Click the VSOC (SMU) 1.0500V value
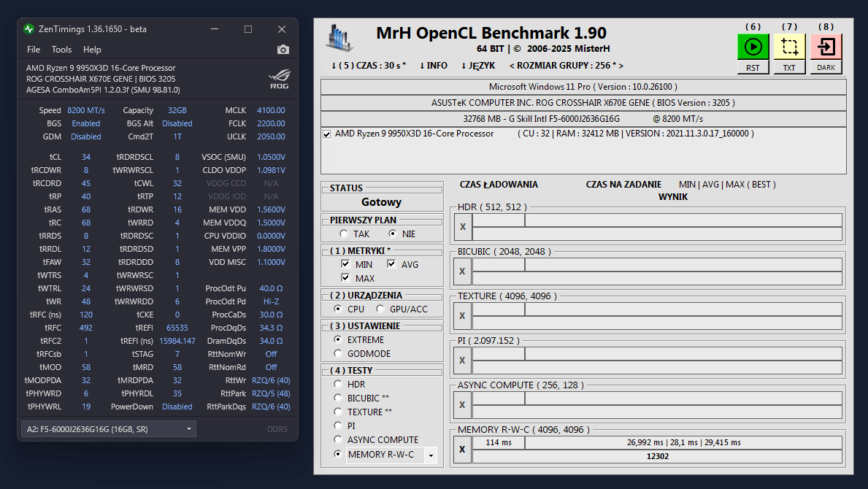The image size is (868, 489). point(272,156)
